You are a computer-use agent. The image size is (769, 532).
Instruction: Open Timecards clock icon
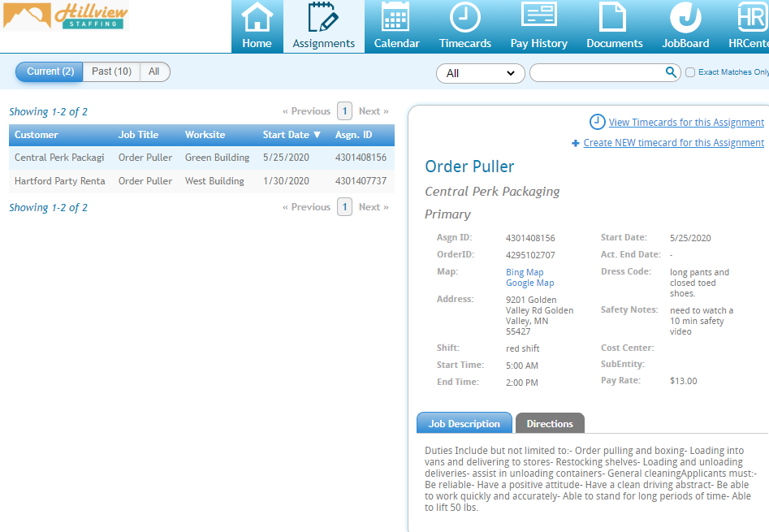coord(465,18)
